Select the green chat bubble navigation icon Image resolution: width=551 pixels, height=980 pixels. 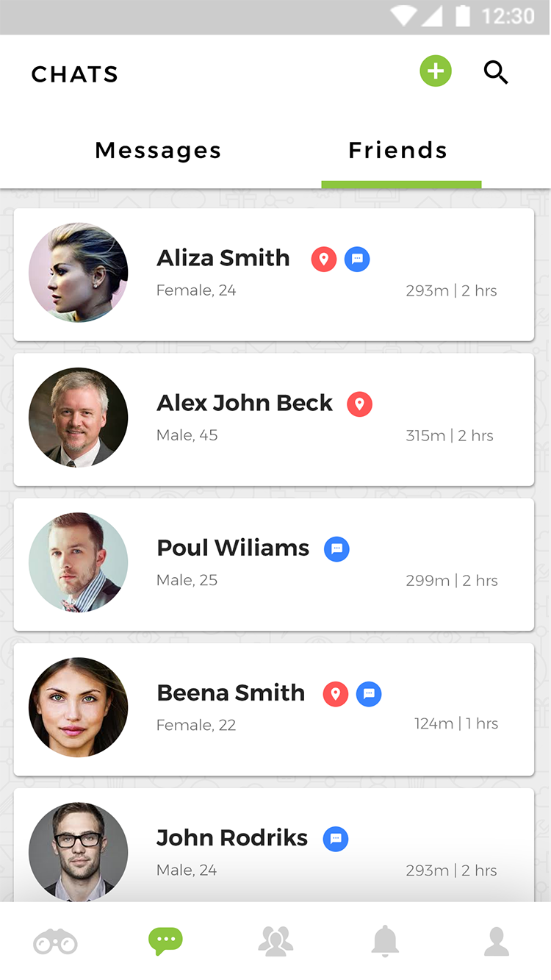165,941
